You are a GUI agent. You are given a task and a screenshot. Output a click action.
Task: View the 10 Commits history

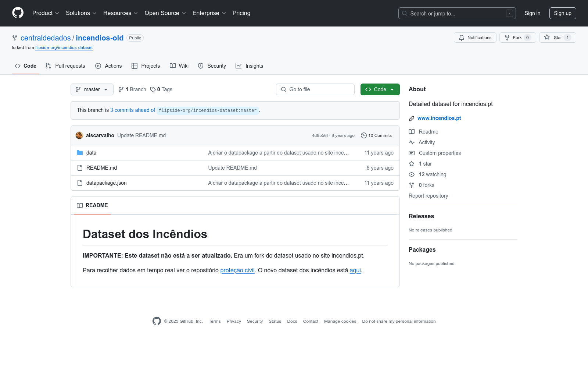[x=376, y=135]
